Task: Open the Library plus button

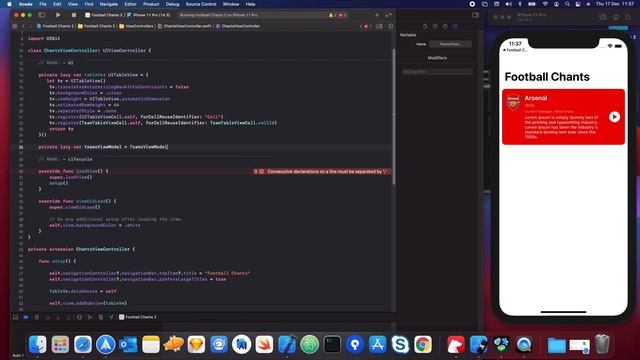Action: 377,15
